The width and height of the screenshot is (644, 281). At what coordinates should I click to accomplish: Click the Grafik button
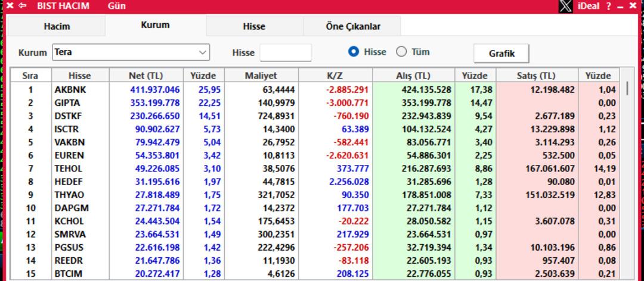click(501, 54)
